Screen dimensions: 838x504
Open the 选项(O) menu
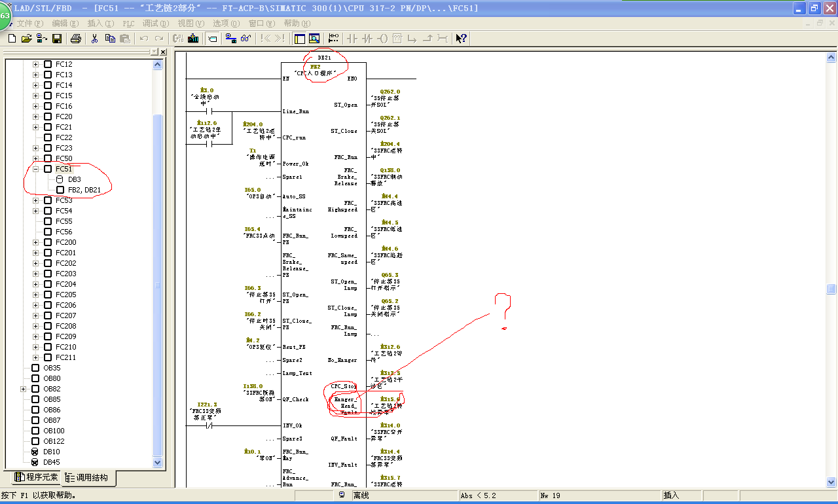pyautogui.click(x=226, y=23)
